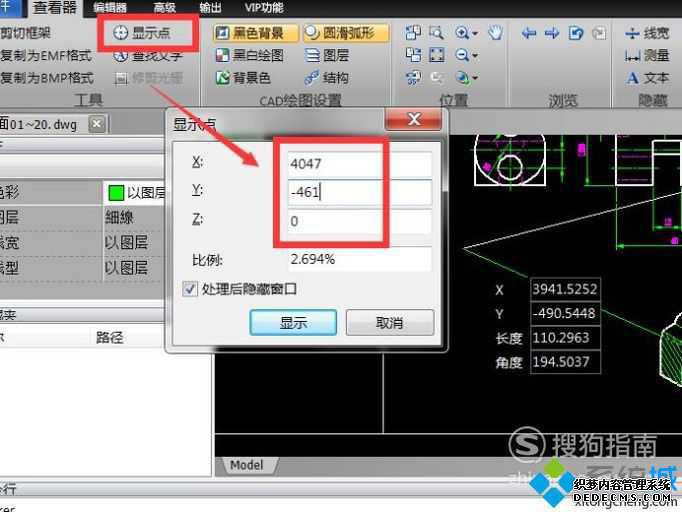
Task: Click the greyed 修剪光栅 tool
Action: [148, 78]
